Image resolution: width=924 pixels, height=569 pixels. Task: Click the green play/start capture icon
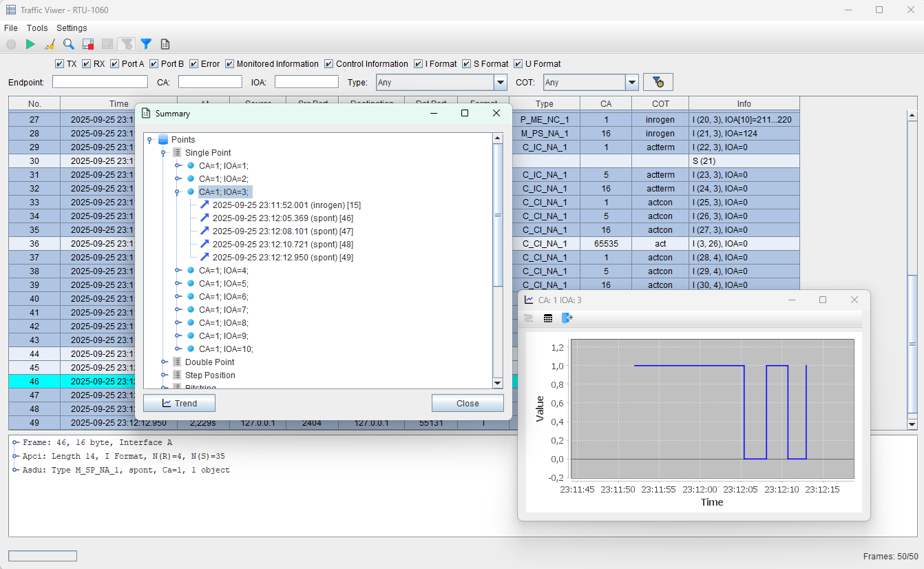(x=30, y=44)
